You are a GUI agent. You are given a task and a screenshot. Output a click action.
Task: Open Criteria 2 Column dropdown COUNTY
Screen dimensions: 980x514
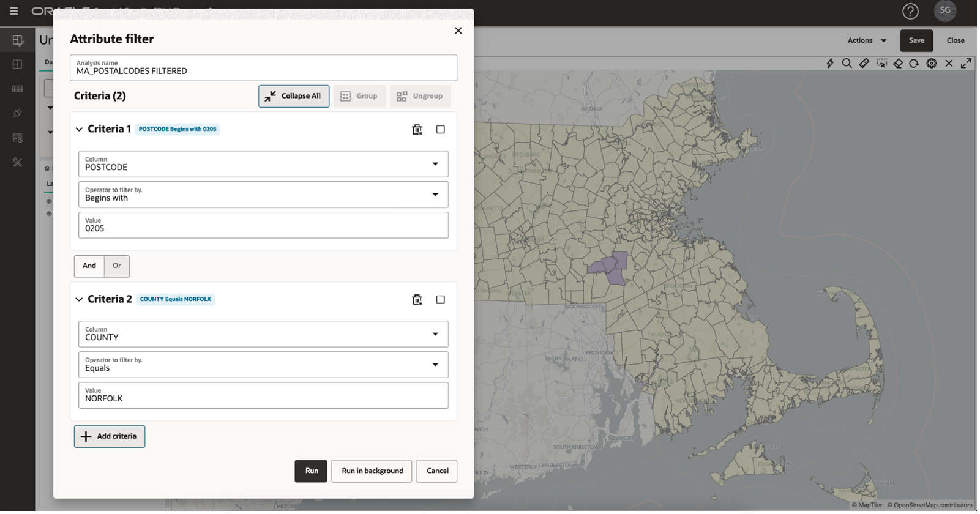(x=264, y=335)
